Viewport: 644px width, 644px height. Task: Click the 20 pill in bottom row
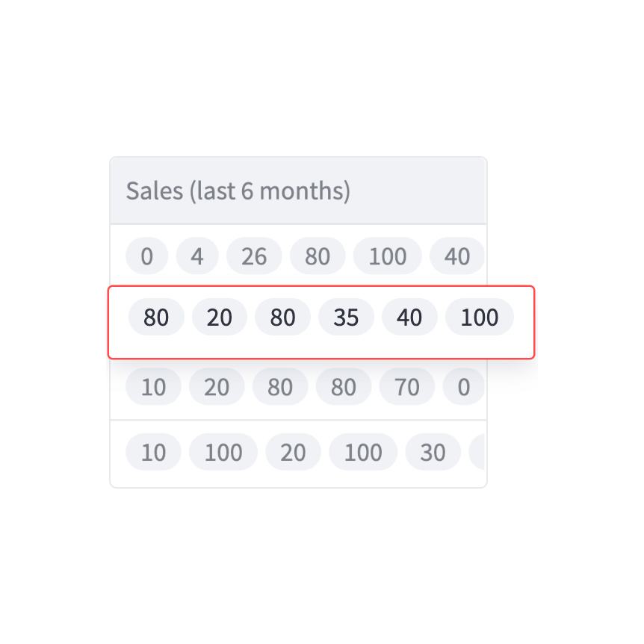point(293,453)
